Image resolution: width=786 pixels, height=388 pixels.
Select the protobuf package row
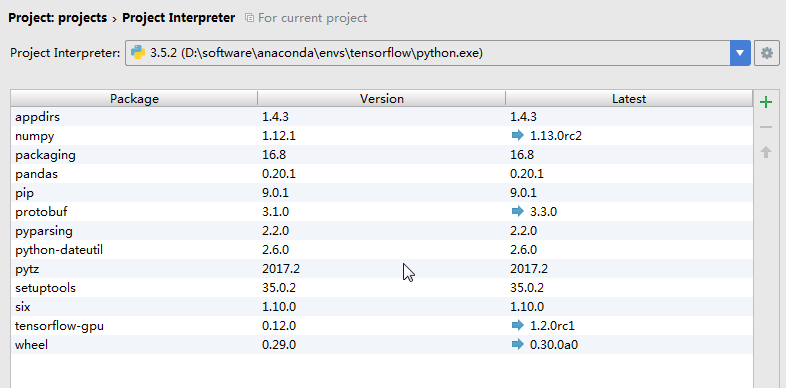tap(381, 212)
